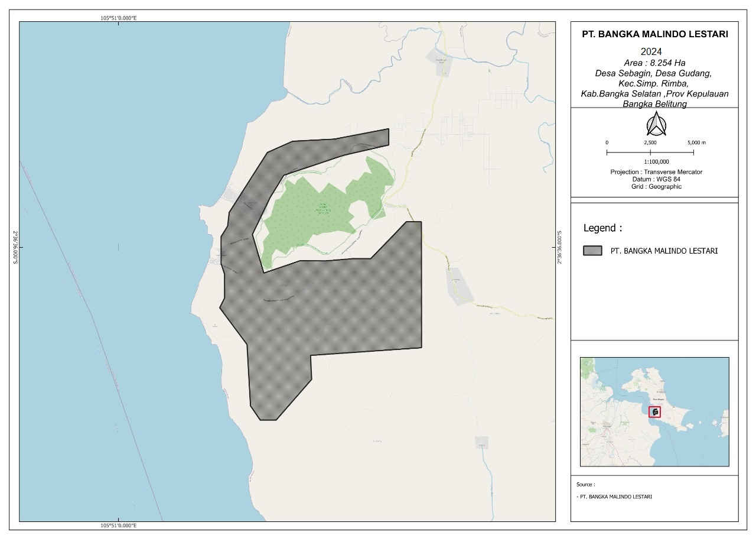Click the Grid : Geographic line

tap(656, 186)
